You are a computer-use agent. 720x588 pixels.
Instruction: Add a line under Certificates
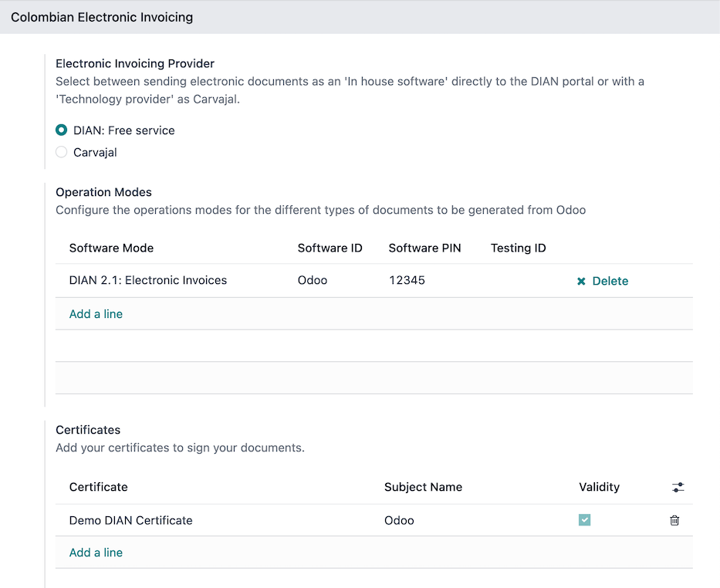click(x=95, y=553)
